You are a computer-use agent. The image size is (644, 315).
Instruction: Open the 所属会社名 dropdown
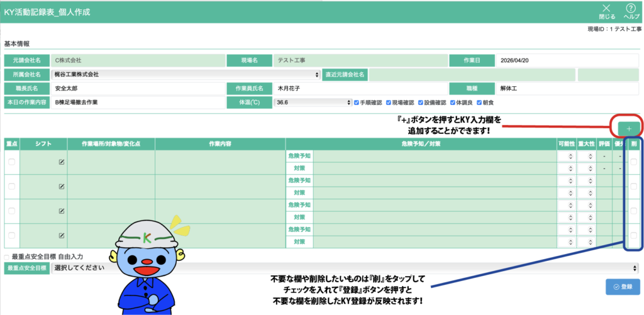[x=186, y=74]
